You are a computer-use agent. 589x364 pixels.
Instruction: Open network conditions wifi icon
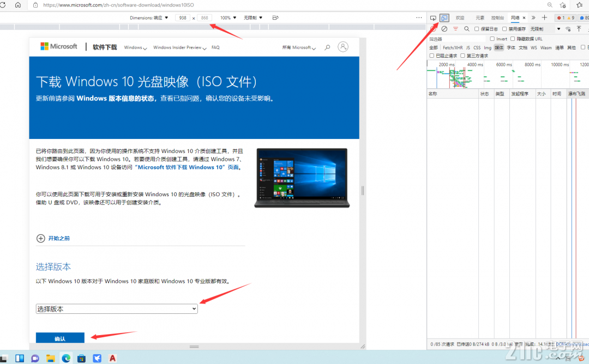tap(568, 29)
